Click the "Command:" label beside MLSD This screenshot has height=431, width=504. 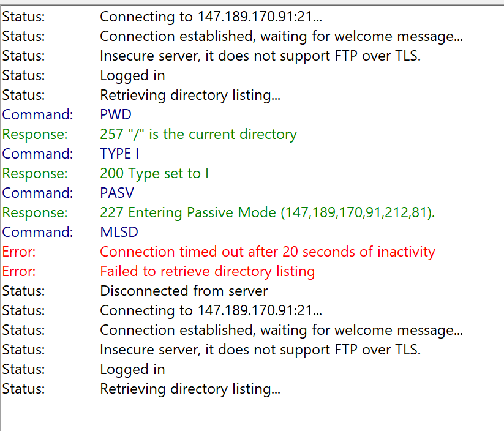tap(37, 232)
